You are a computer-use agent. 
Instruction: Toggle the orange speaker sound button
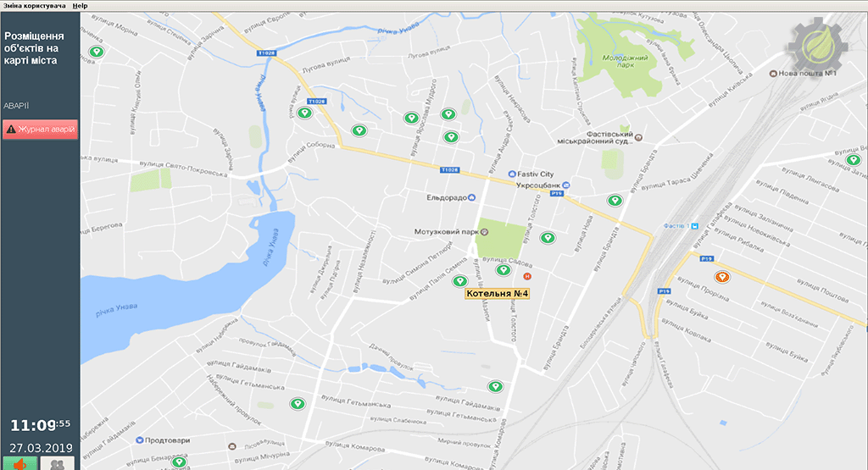pyautogui.click(x=20, y=463)
